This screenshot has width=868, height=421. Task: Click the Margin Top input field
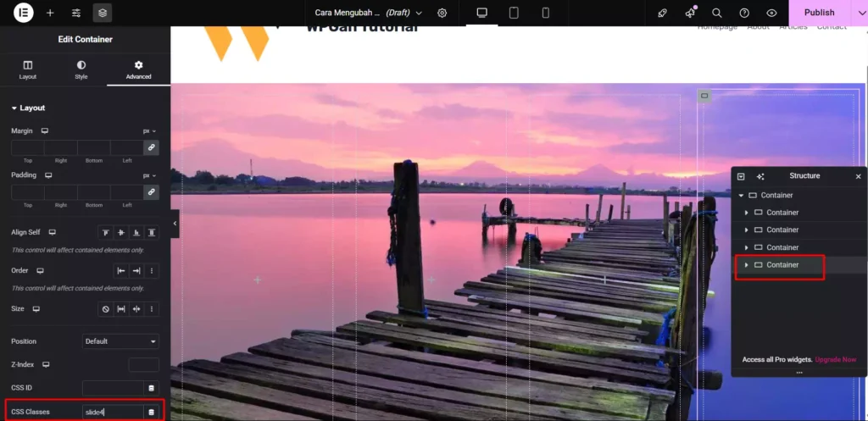click(x=28, y=147)
